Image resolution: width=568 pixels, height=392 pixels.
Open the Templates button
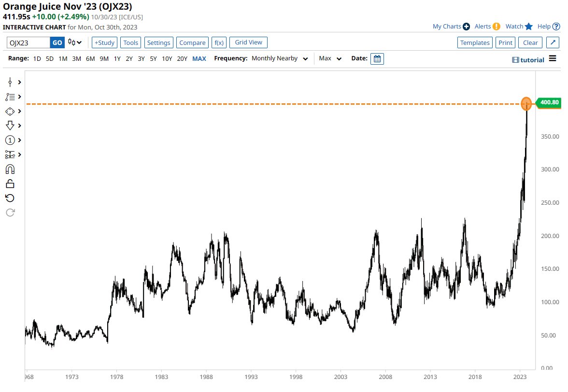pos(475,42)
